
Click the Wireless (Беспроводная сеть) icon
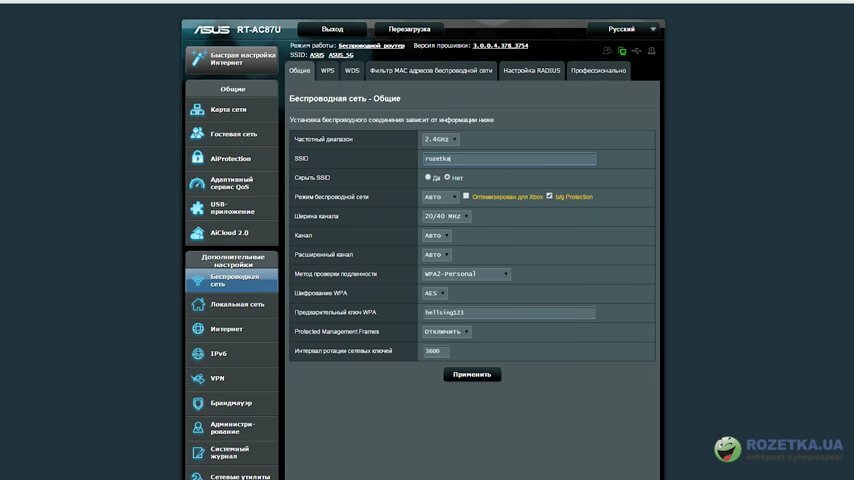coord(197,281)
